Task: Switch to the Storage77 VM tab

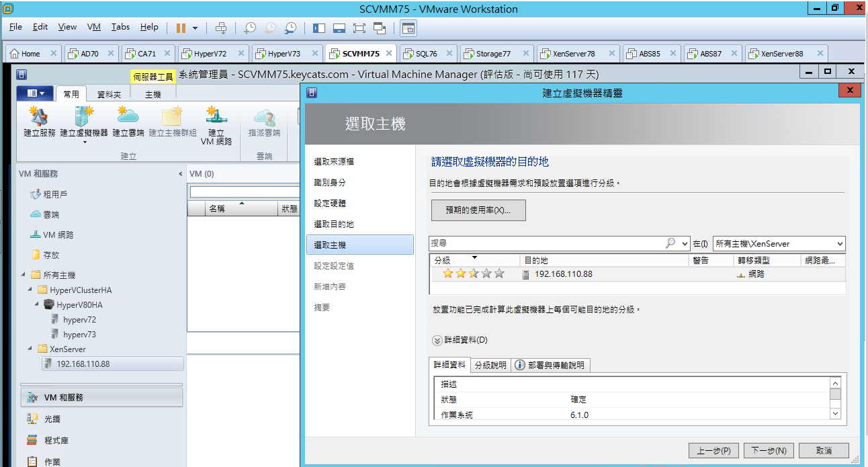Action: [493, 54]
